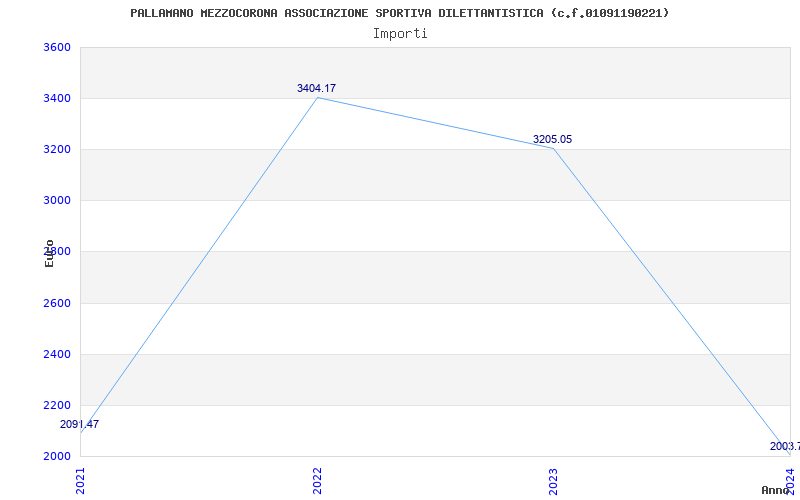Click the 3600 y-axis label
Viewport: 800px width, 500px height.
(x=57, y=47)
